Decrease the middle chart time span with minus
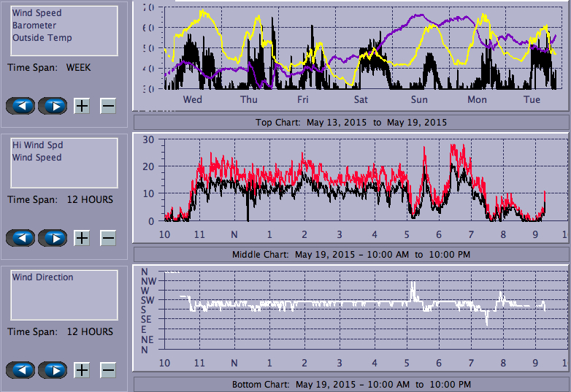Viewport: 571px width, 392px height. click(x=107, y=238)
